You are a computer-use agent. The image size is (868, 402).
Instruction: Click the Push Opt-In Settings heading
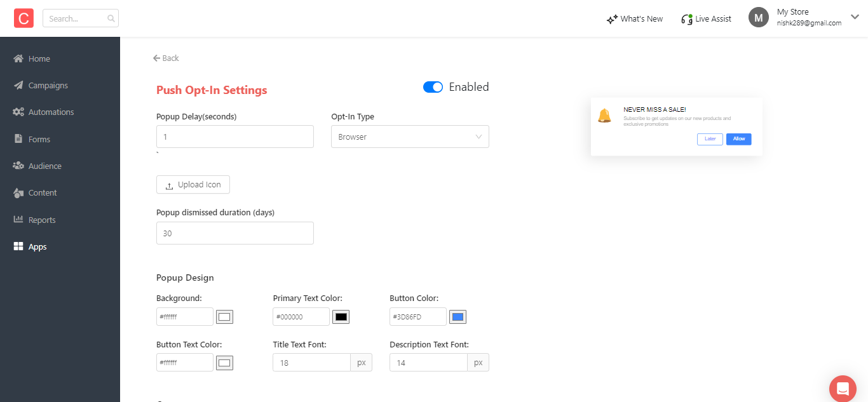(x=212, y=90)
